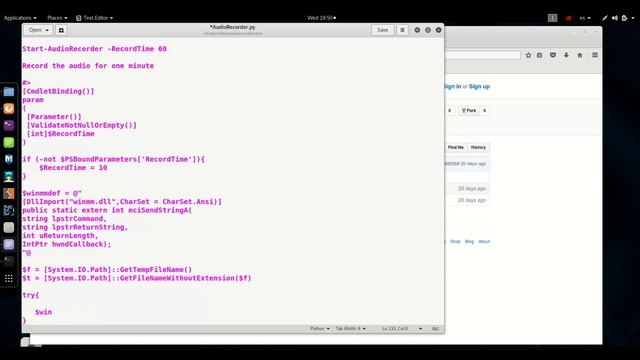Click the line '$RecordTime = 10'
Screen dimensions: 640x360
tap(73, 168)
